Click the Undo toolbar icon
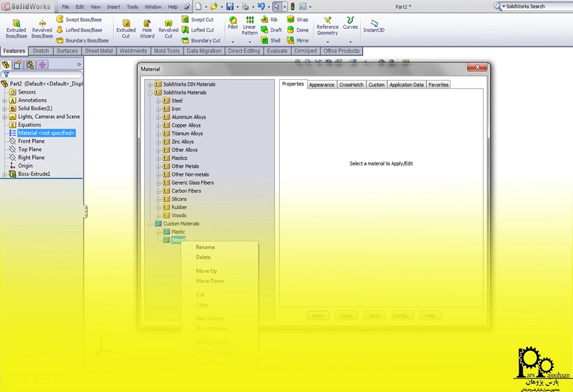Screen dimensions: 573x392 (261, 7)
